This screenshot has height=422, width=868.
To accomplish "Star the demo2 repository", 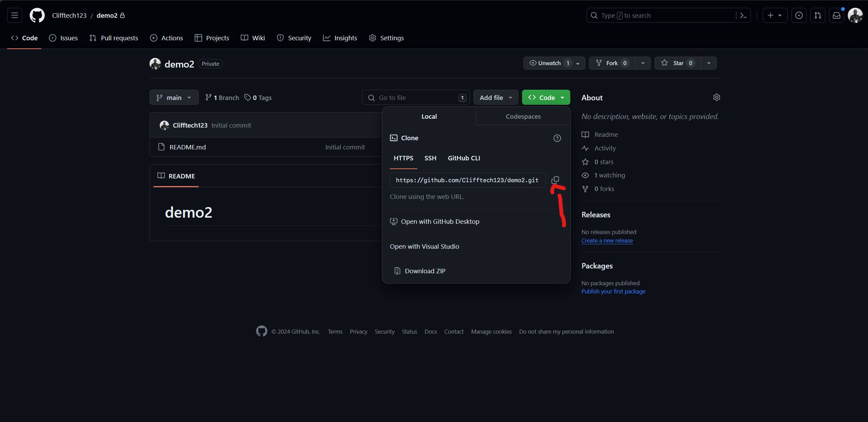I will point(677,63).
